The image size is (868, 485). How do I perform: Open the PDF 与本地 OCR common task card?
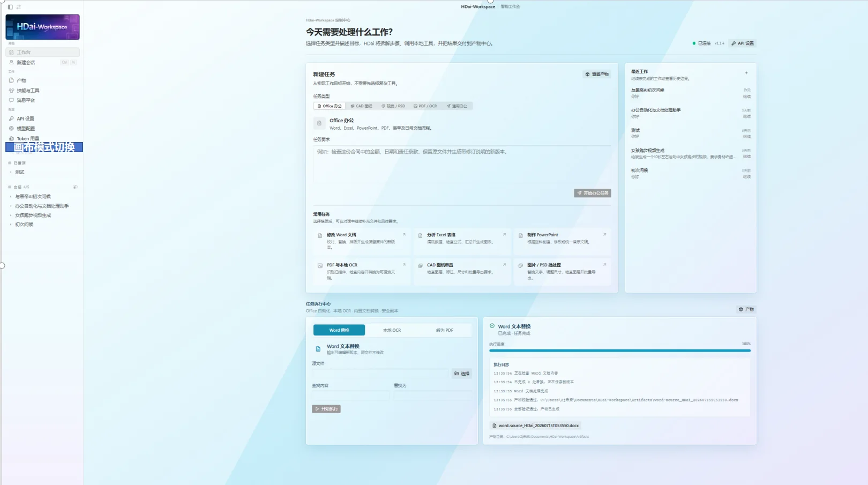362,271
